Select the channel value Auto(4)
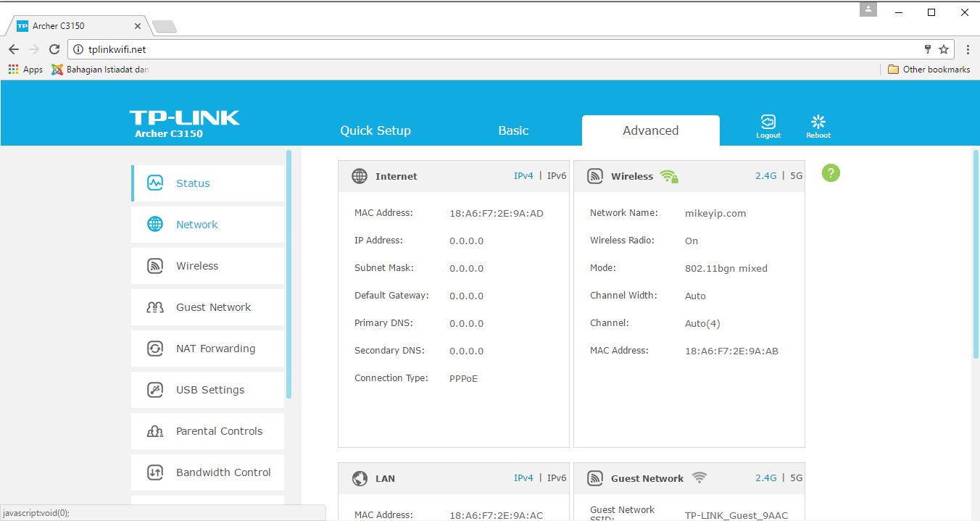 point(702,324)
